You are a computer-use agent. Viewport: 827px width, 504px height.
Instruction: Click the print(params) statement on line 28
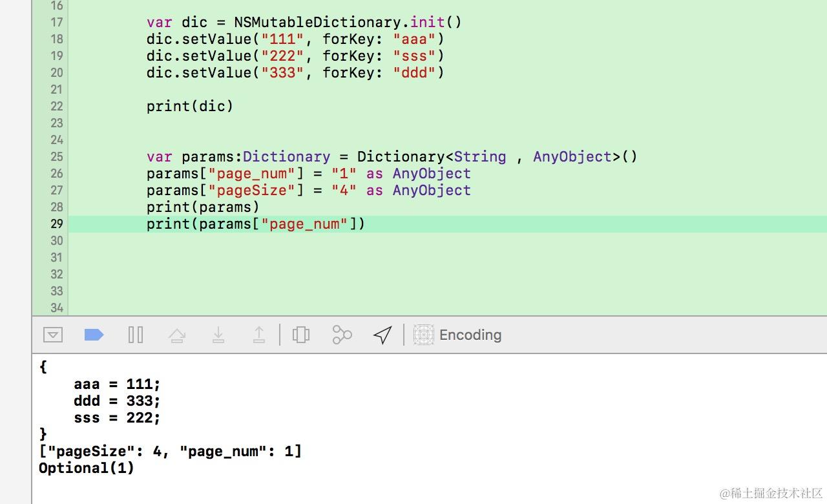coord(203,207)
